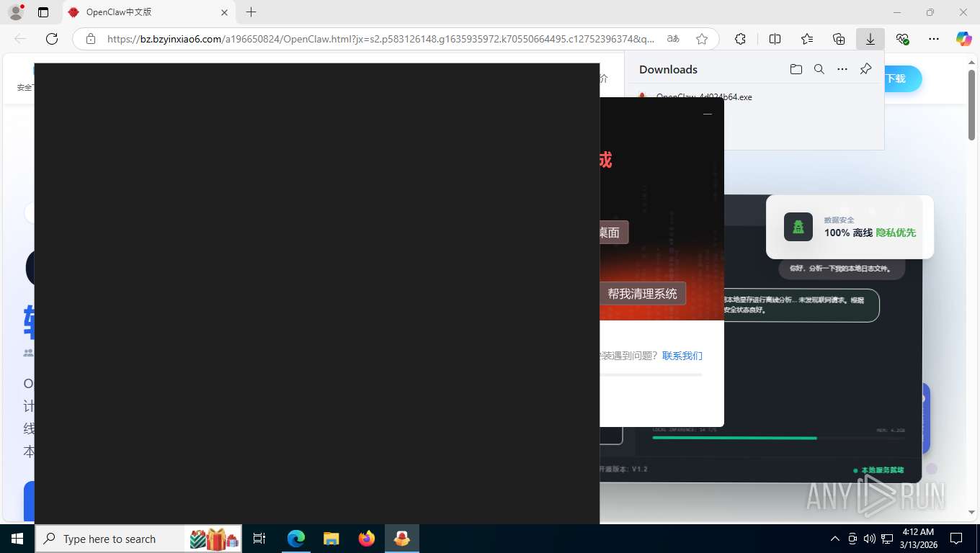The image size is (980, 553).
Task: Open Browser essentials heart icon
Action: tap(902, 39)
